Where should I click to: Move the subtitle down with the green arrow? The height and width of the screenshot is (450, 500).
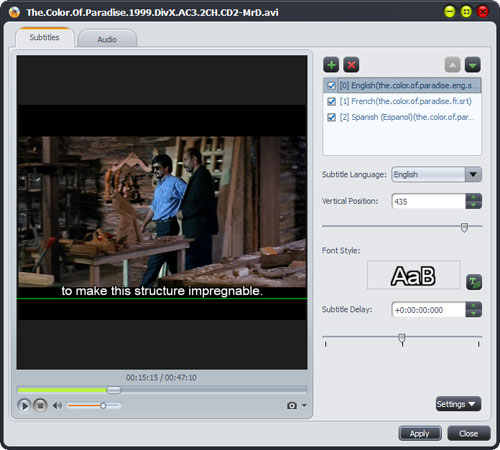point(473,65)
